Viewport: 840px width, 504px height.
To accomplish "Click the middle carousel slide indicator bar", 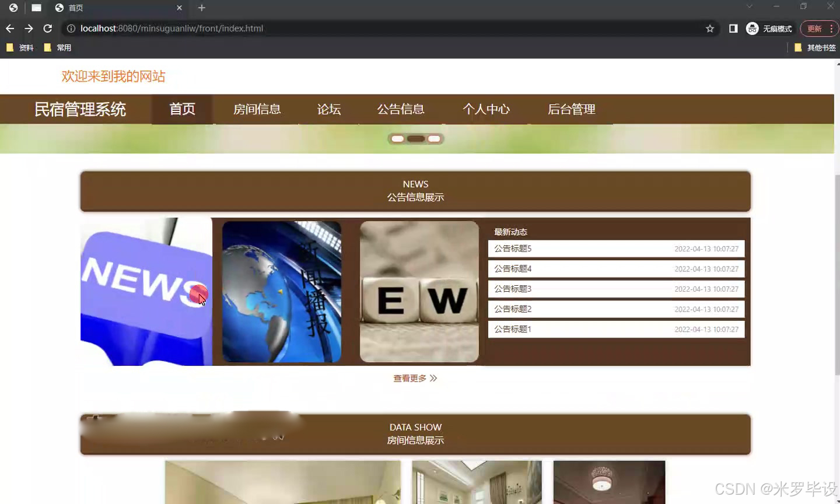I will coord(415,138).
